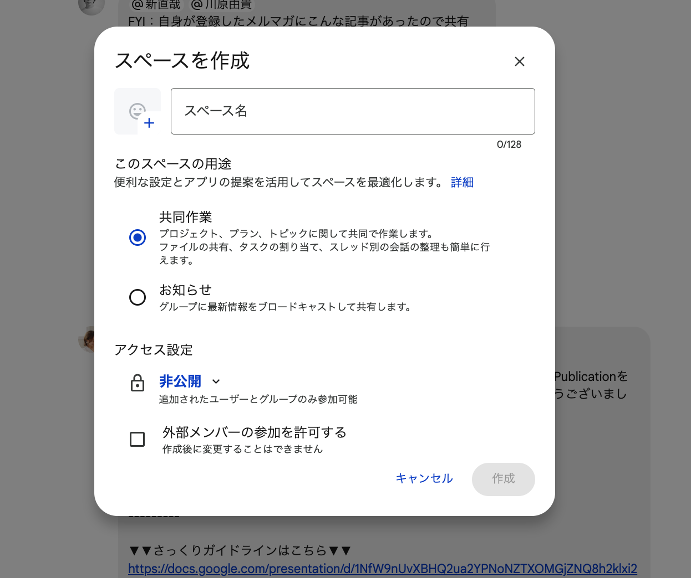This screenshot has width=692, height=578.
Task: Click the キャンセル button
Action: click(424, 478)
